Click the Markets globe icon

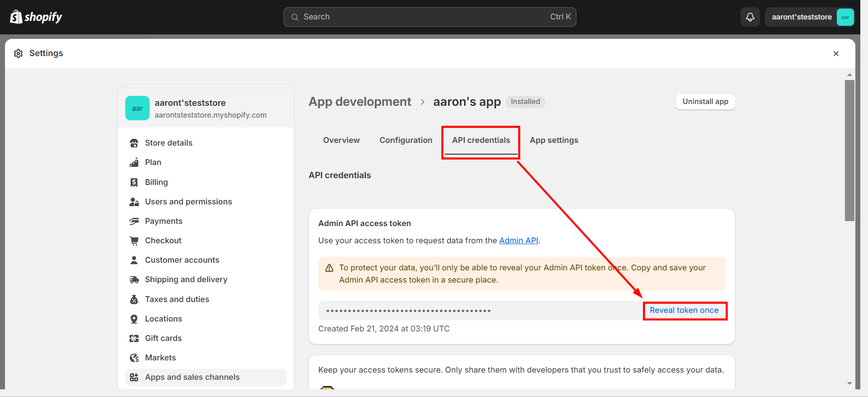134,358
